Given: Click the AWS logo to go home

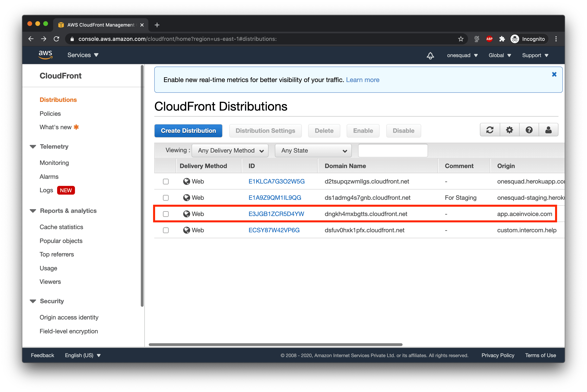Looking at the screenshot, I should pyautogui.click(x=46, y=55).
